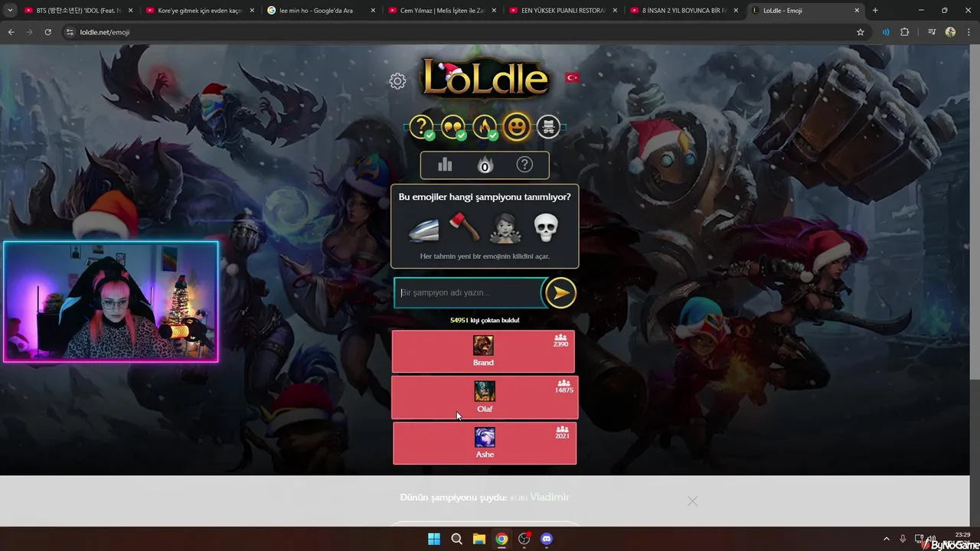Image resolution: width=980 pixels, height=551 pixels.
Task: Click the zombie emoji hint
Action: tap(505, 228)
